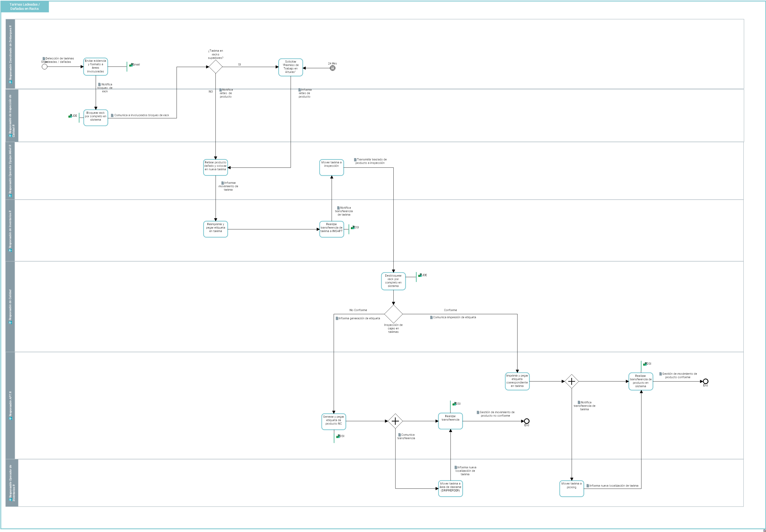766x532 pixels.
Task: Click DSI icon above Realizar transferencia task
Action: tap(454, 404)
